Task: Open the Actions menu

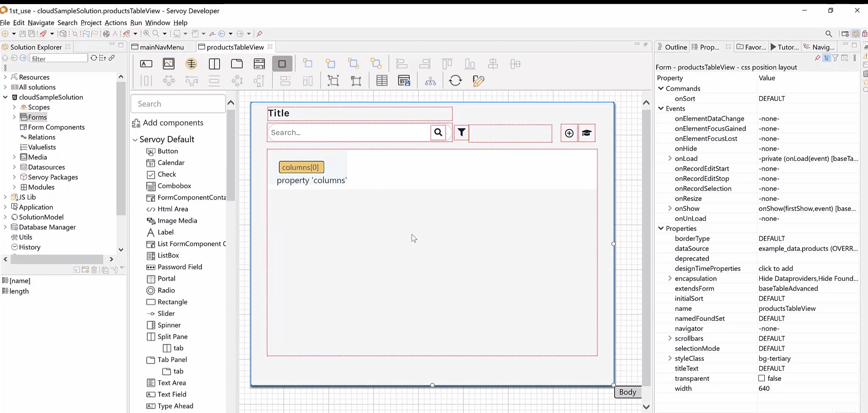Action: (115, 23)
